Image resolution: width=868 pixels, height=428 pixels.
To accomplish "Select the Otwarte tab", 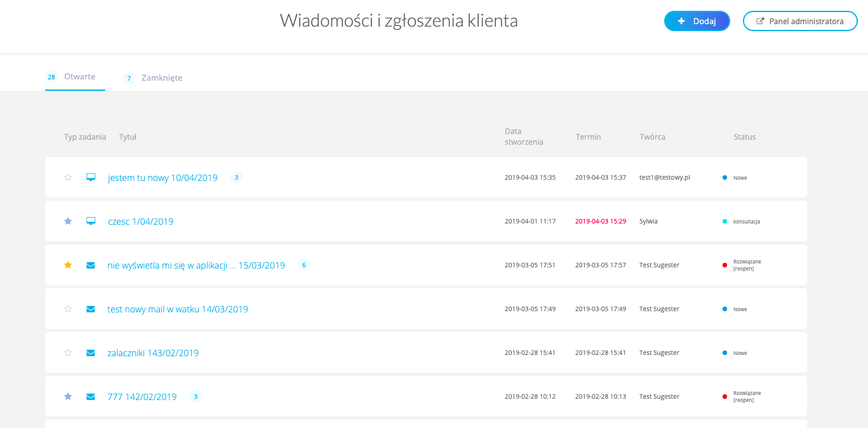I will pyautogui.click(x=79, y=76).
